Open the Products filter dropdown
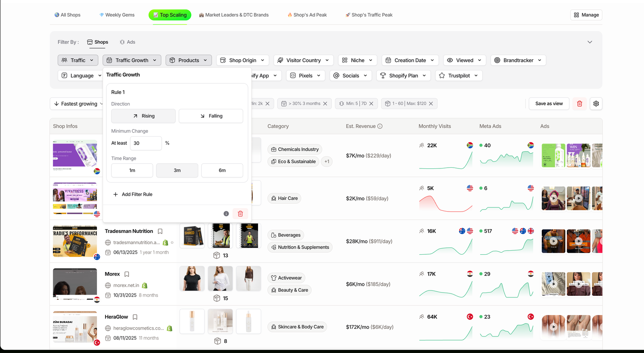The height and width of the screenshot is (353, 644). [189, 60]
